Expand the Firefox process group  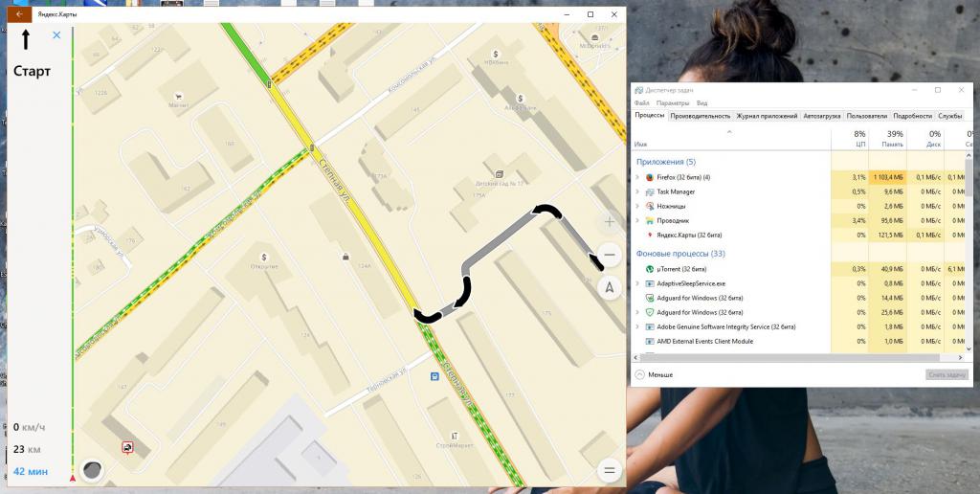click(x=637, y=177)
